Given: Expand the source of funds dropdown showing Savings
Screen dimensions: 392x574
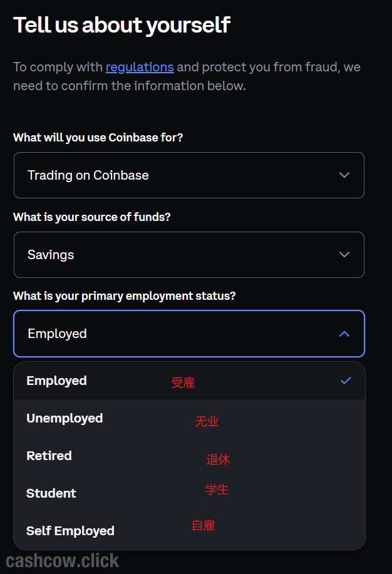Looking at the screenshot, I should pyautogui.click(x=188, y=255).
